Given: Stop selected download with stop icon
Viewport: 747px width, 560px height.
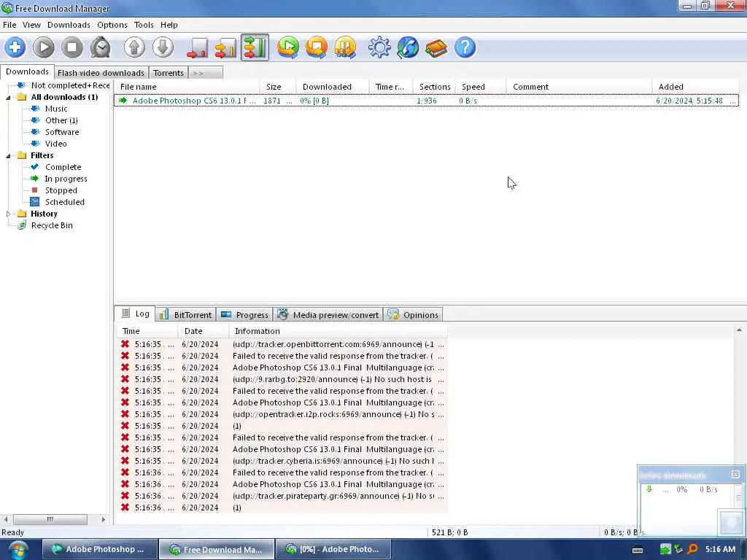Looking at the screenshot, I should (x=72, y=47).
